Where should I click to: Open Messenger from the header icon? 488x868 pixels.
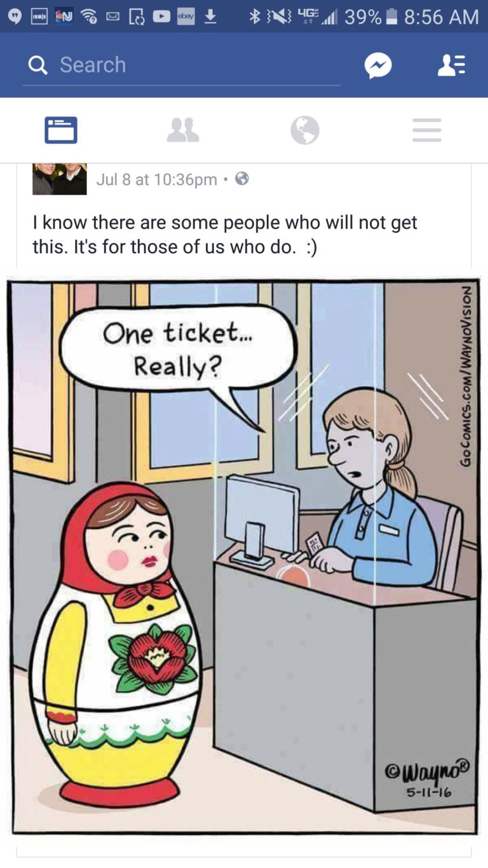(378, 65)
